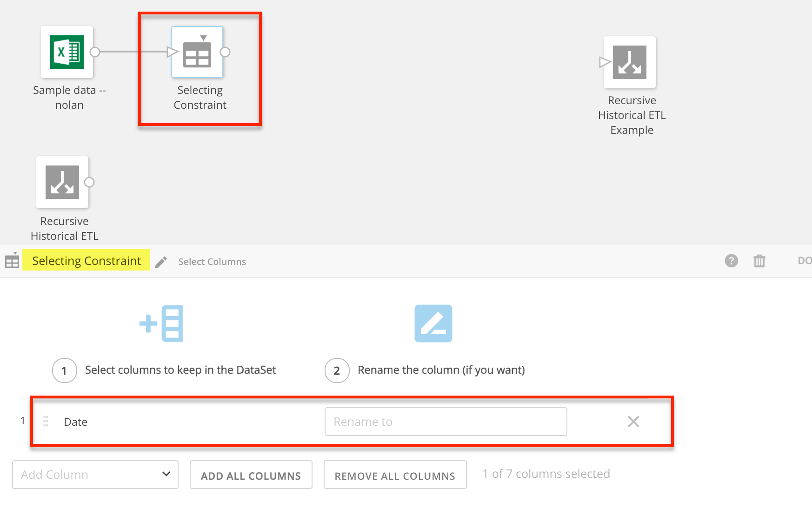The image size is (812, 529).
Task: Open the help question mark icon
Action: pyautogui.click(x=731, y=261)
